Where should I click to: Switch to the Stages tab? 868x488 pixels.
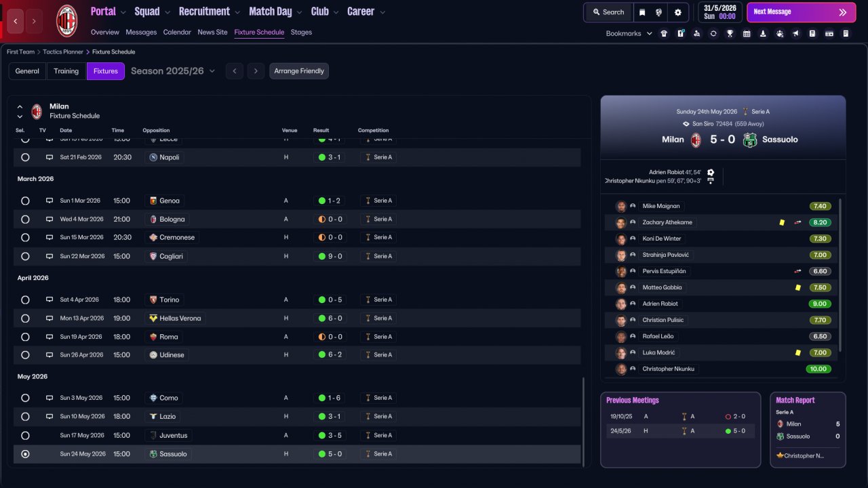[301, 33]
